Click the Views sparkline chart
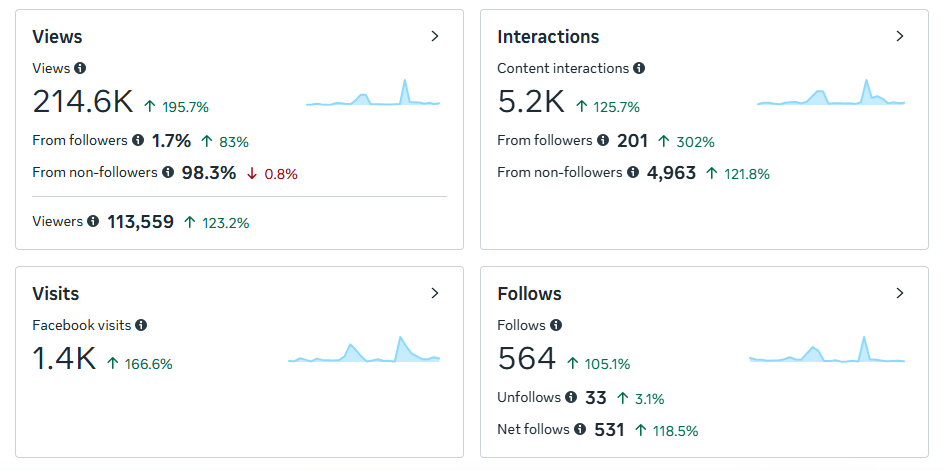The height and width of the screenshot is (471, 945). (373, 93)
